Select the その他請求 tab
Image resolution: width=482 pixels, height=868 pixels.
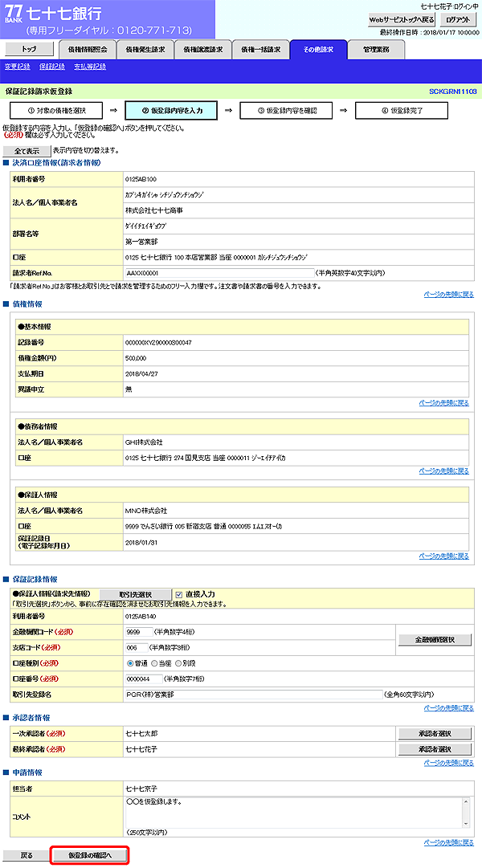coord(319,50)
